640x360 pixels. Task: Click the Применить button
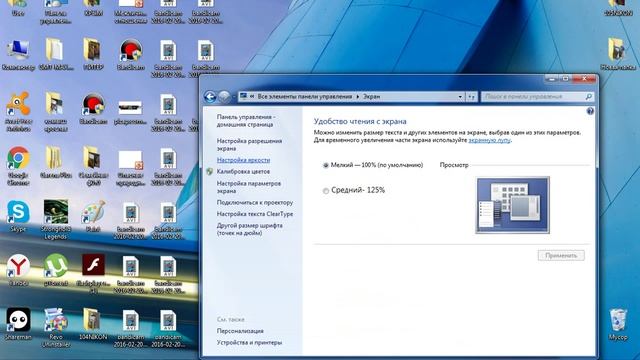pyautogui.click(x=561, y=256)
